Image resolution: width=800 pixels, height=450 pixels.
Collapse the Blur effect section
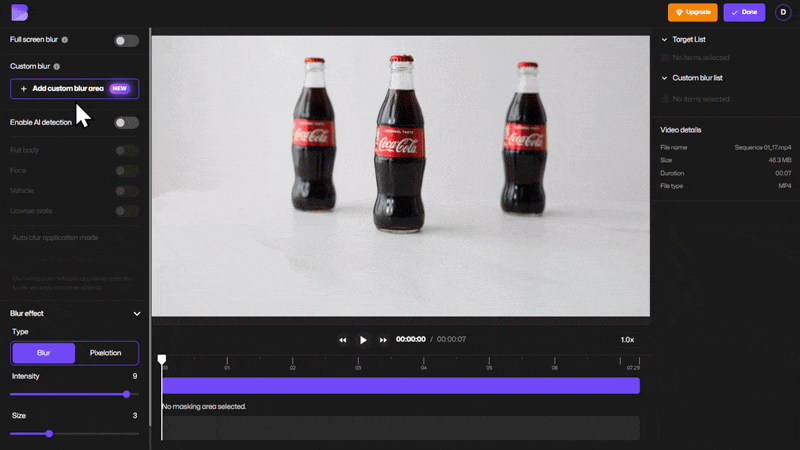click(137, 314)
